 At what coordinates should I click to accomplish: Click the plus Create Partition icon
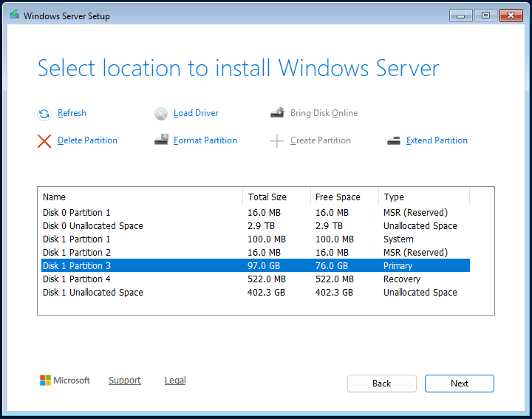click(x=277, y=141)
